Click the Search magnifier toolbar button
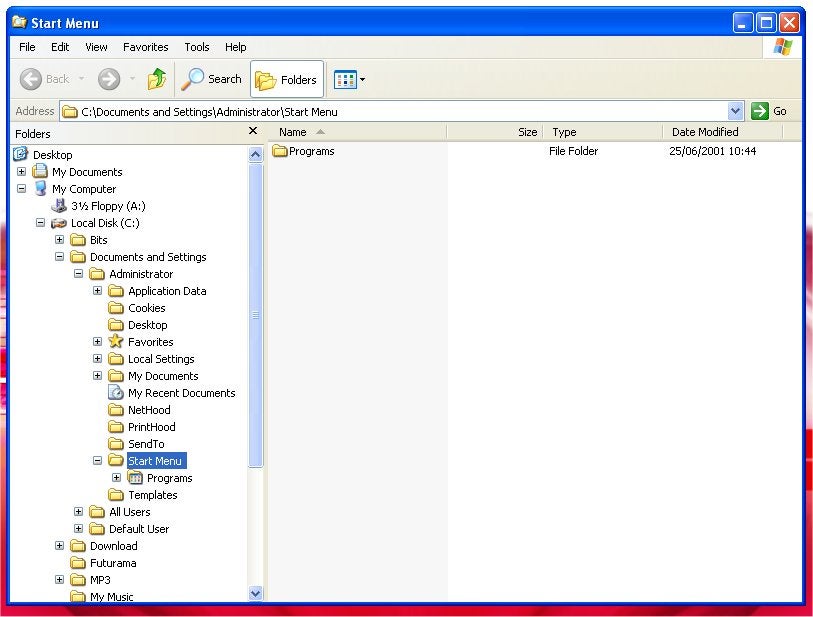The height and width of the screenshot is (617, 813). click(x=212, y=79)
